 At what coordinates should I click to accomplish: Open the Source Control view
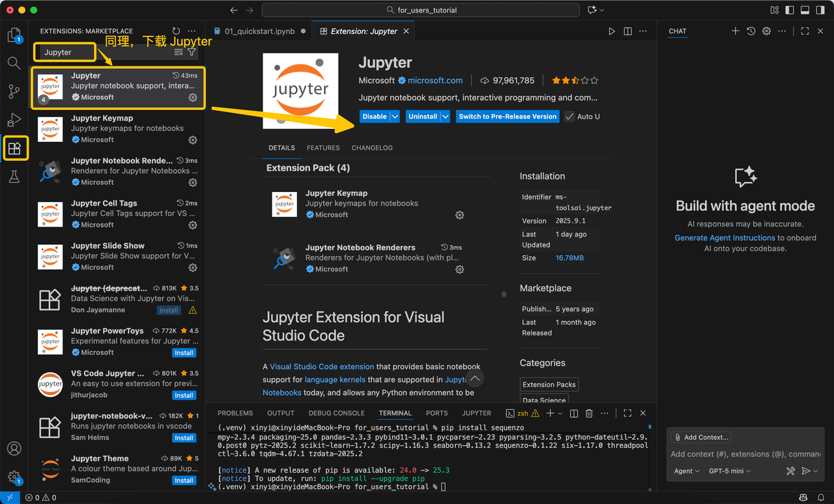point(14,91)
